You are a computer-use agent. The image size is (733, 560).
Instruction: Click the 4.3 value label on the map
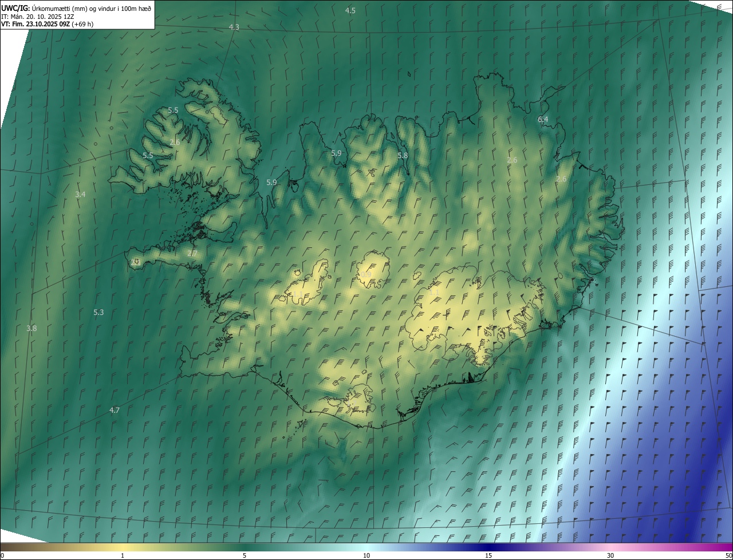(x=234, y=27)
